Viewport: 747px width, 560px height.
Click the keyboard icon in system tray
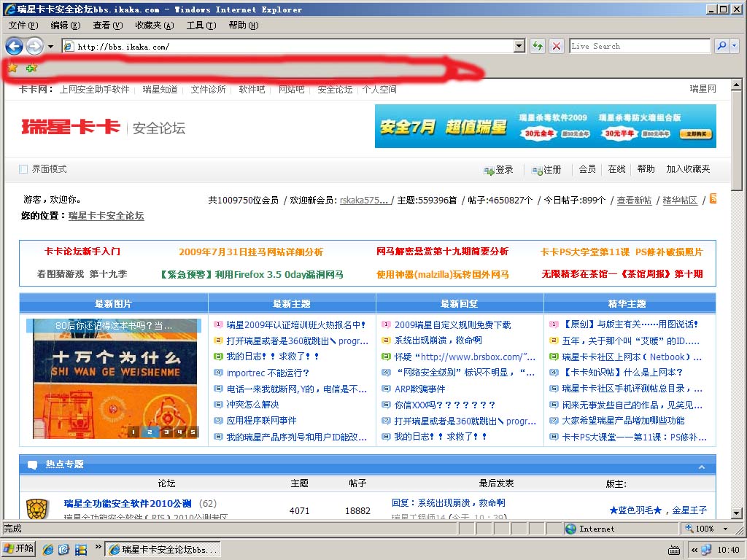(x=673, y=550)
